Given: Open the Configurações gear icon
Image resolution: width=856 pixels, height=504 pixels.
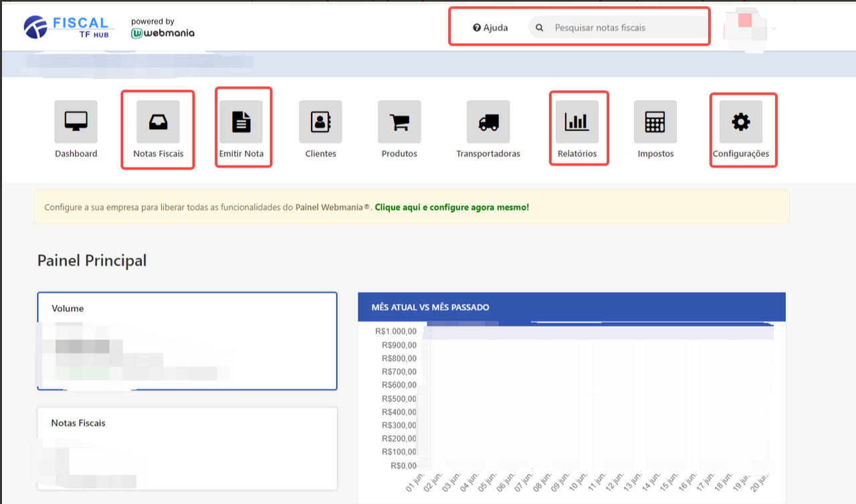Looking at the screenshot, I should tap(741, 122).
